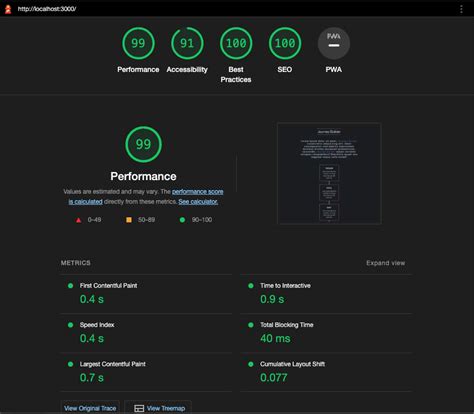Open the three-dot tools menu
This screenshot has height=414, width=474.
coord(461,9)
